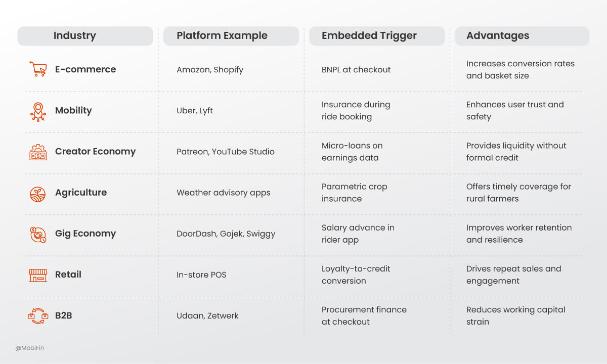Click the Parametric crop insurance cell
This screenshot has width=607, height=364.
(354, 193)
